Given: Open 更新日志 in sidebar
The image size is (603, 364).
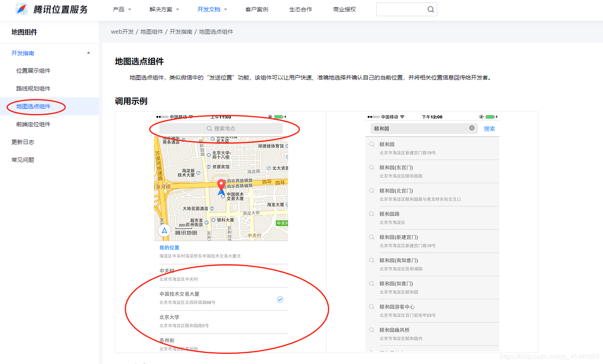Looking at the screenshot, I should (x=23, y=142).
